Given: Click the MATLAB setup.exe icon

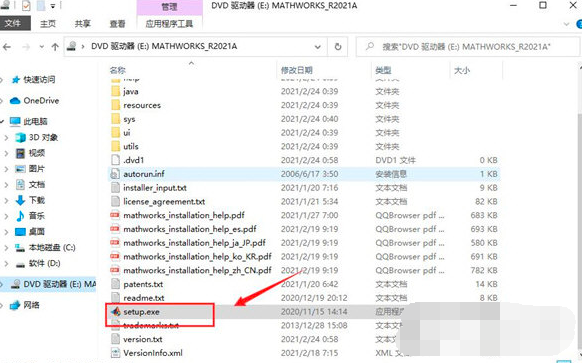Looking at the screenshot, I should 116,311.
